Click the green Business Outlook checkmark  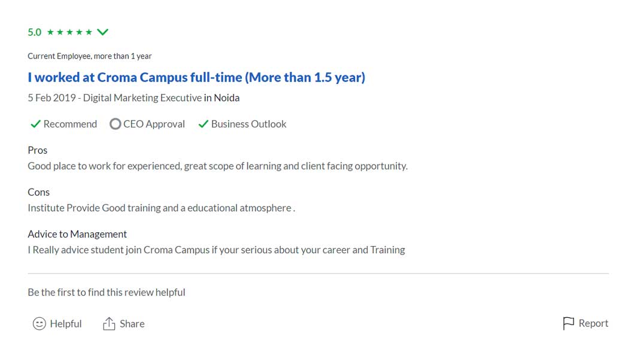pos(203,124)
